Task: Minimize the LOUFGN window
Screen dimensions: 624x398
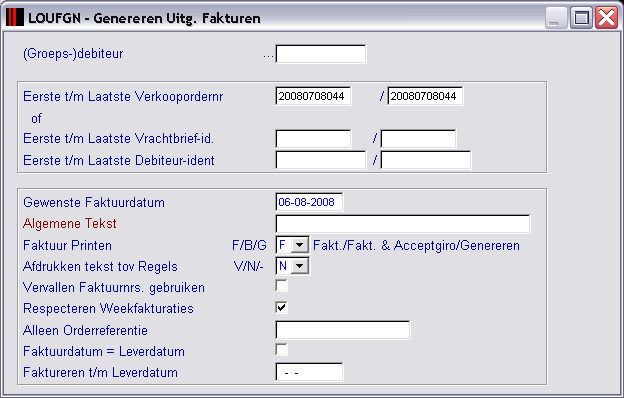Action: click(x=556, y=18)
